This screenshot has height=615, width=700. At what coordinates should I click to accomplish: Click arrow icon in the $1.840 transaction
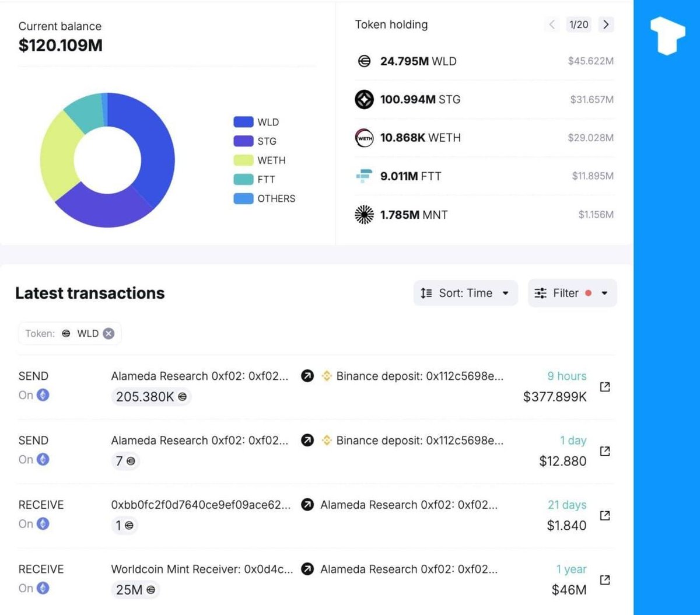[307, 505]
